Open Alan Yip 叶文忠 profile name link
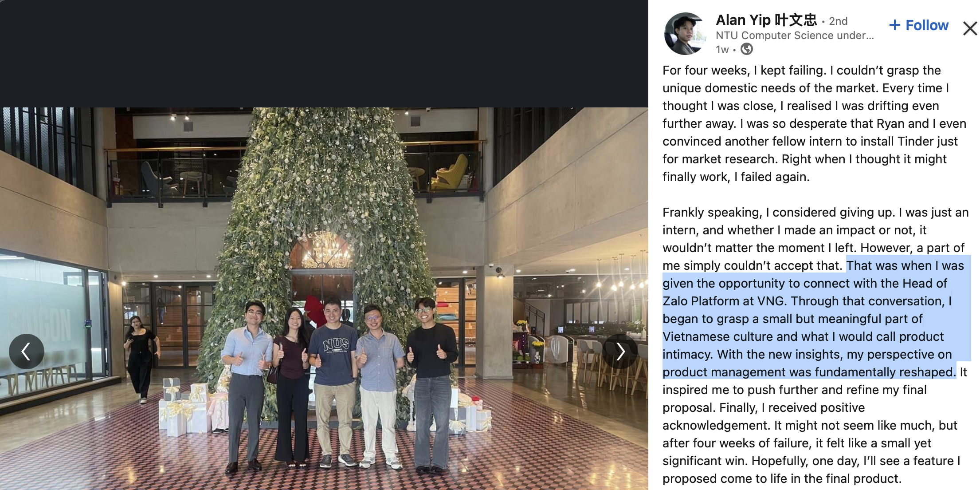Image resolution: width=980 pixels, height=490 pixels. pos(766,20)
